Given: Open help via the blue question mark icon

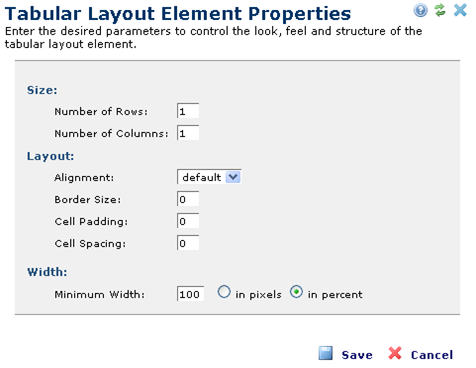Looking at the screenshot, I should (x=420, y=10).
